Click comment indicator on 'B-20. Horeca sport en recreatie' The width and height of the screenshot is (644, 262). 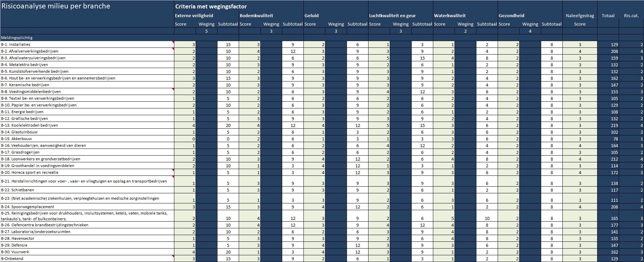pyautogui.click(x=173, y=170)
